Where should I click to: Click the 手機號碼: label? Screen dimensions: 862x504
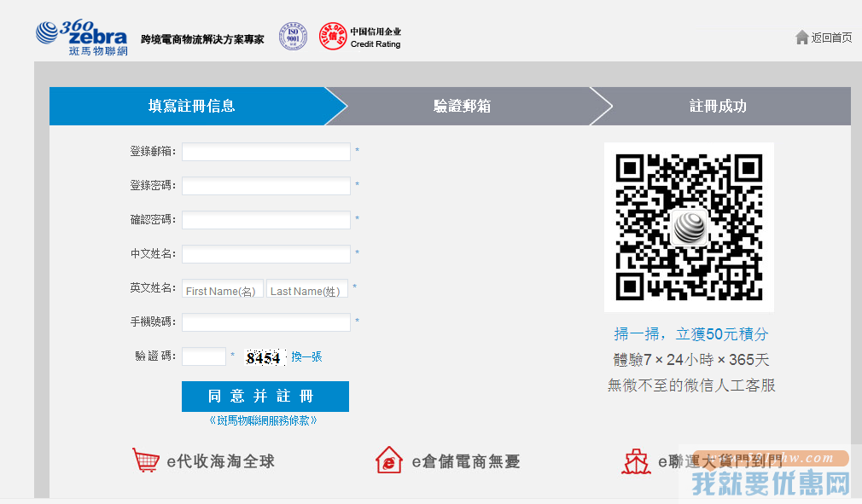pos(153,322)
